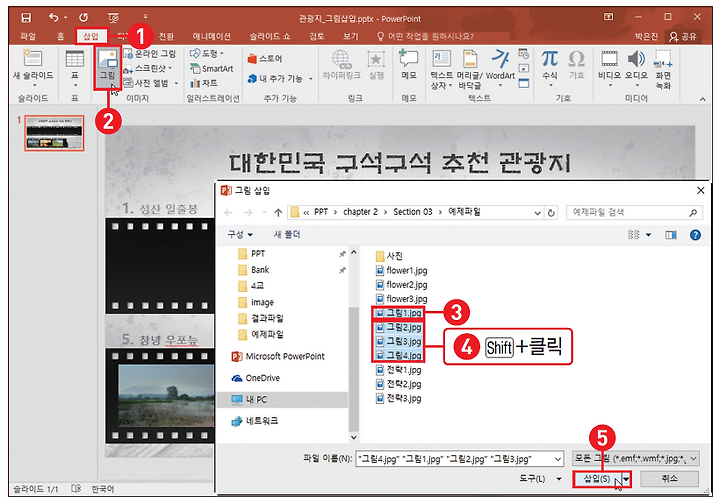
Task: Switch to the 전환 tab
Action: 166,36
